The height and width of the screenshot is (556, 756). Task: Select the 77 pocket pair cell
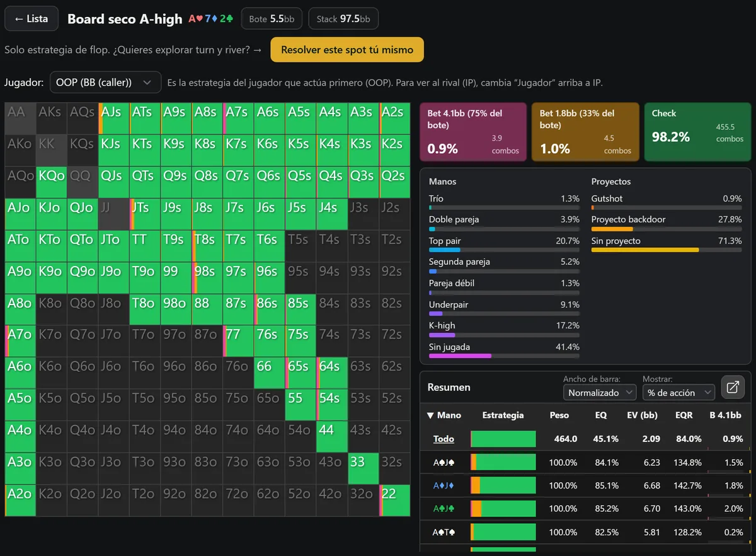pyautogui.click(x=239, y=341)
